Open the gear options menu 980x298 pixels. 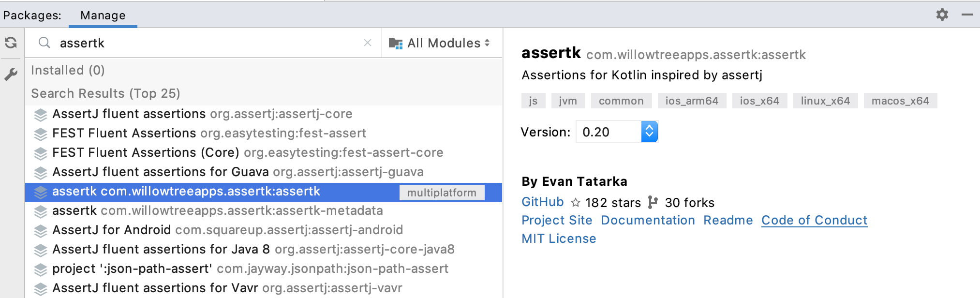[942, 15]
